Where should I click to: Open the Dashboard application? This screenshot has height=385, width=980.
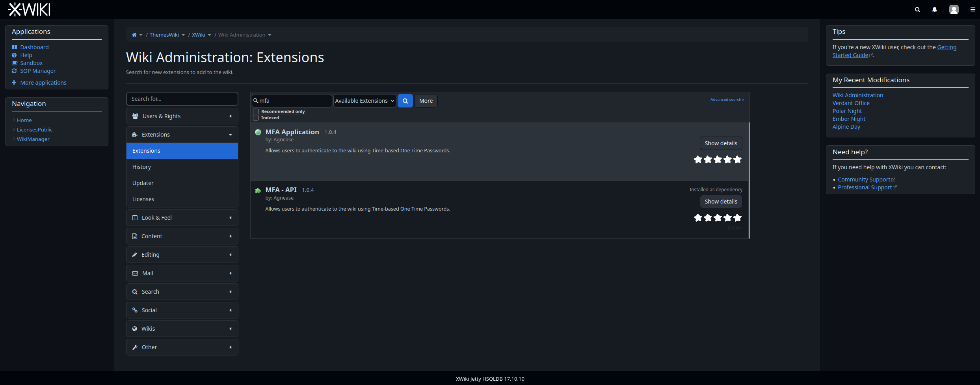pos(35,47)
